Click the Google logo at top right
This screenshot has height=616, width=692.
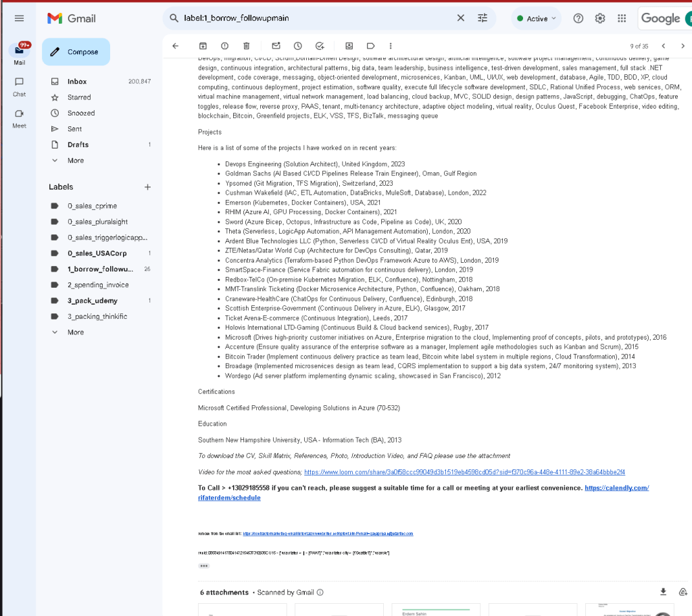(x=660, y=18)
